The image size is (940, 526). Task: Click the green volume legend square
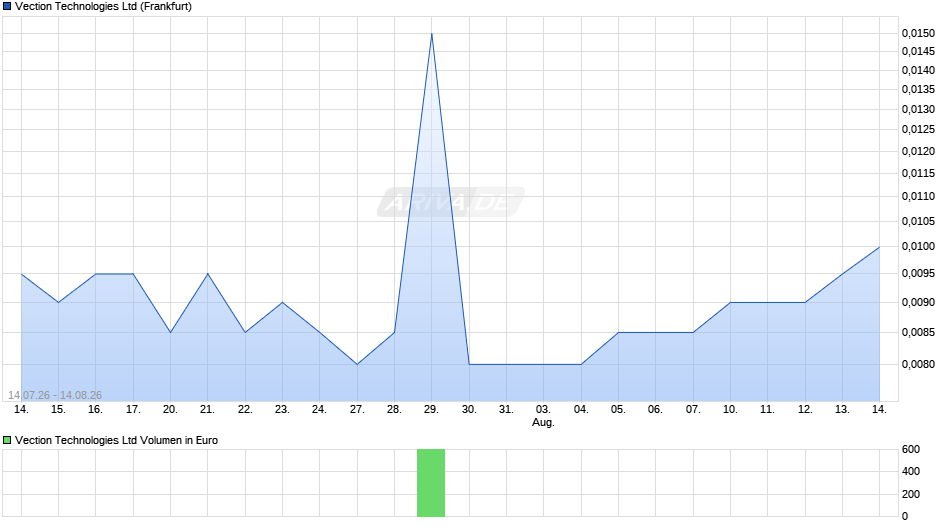7,440
